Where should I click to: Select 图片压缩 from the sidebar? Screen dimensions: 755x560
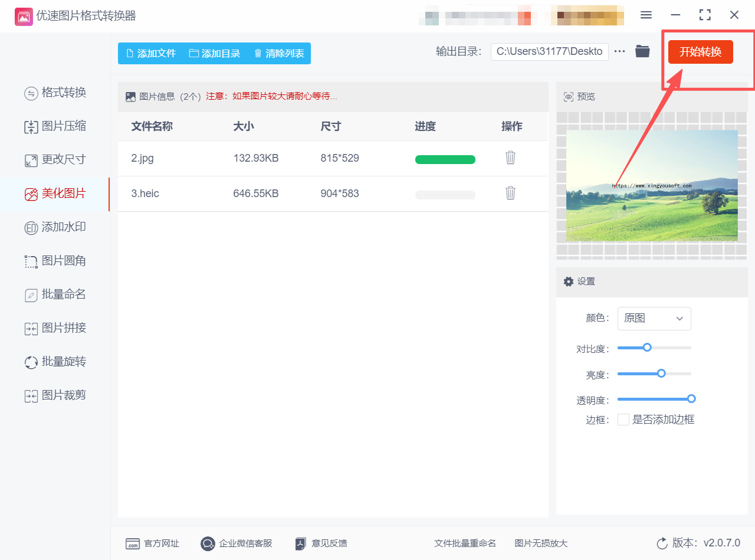pyautogui.click(x=55, y=126)
